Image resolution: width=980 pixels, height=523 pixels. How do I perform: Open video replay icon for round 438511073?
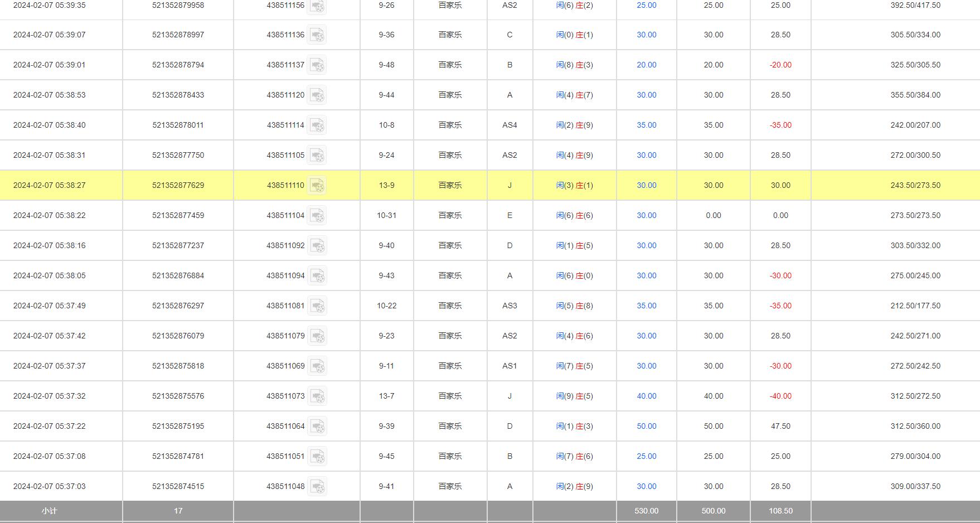coord(317,396)
